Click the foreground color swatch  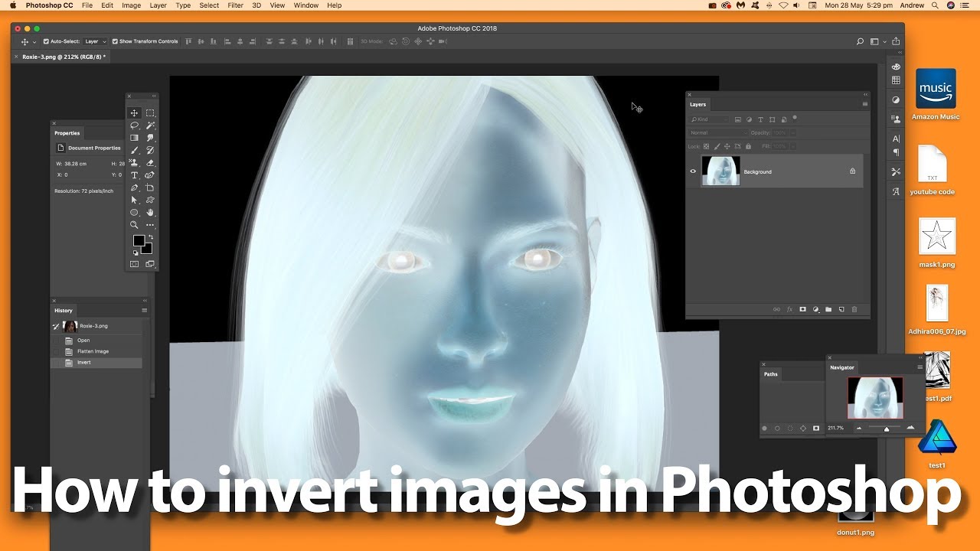(x=139, y=240)
